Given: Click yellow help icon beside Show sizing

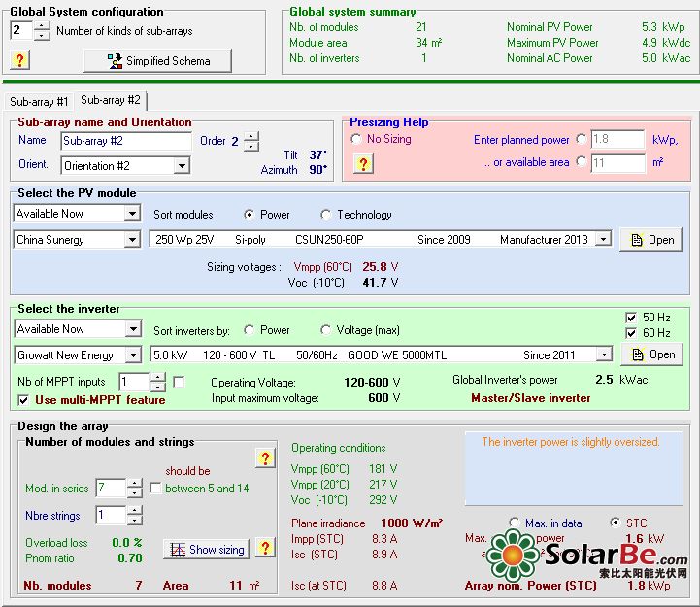Looking at the screenshot, I should pyautogui.click(x=265, y=549).
